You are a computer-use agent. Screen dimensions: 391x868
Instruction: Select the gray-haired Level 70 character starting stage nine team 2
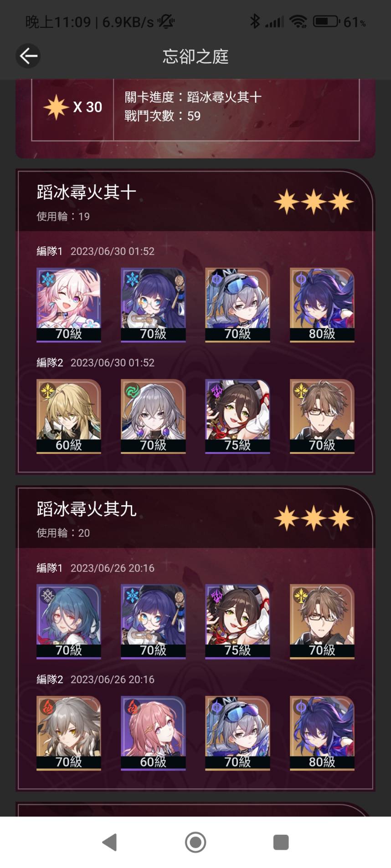tap(69, 733)
